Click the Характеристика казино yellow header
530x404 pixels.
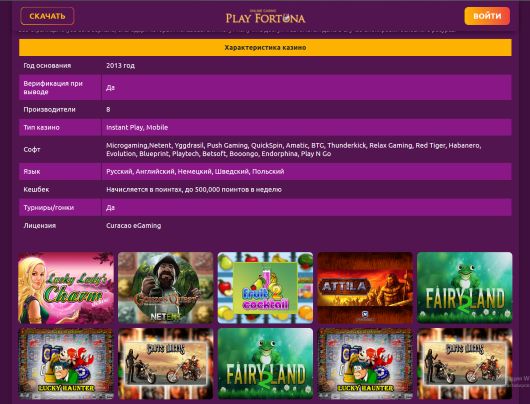tap(265, 48)
